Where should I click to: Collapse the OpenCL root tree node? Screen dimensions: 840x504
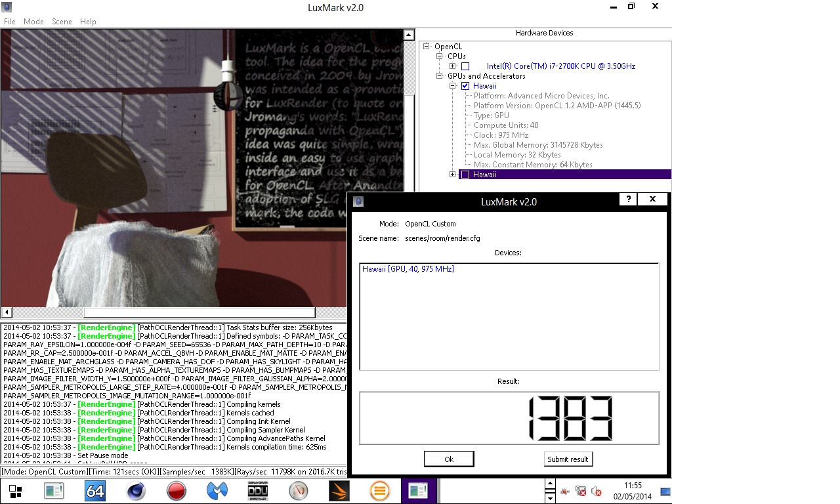427,47
